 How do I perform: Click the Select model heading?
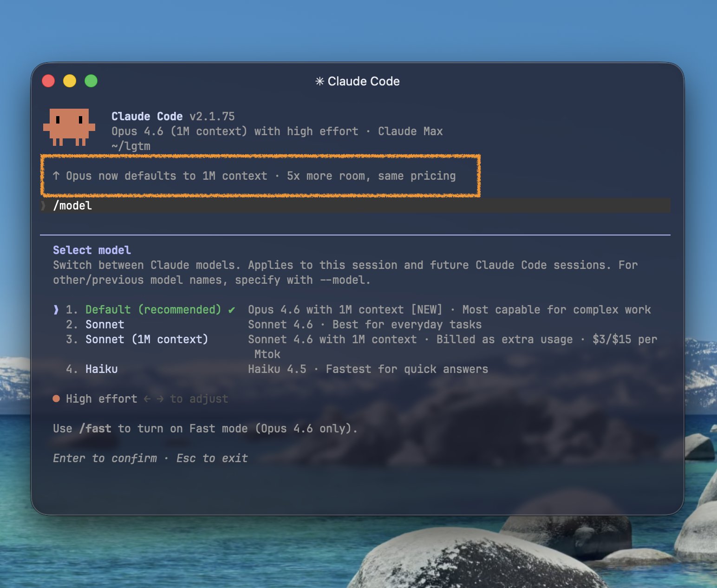point(92,250)
